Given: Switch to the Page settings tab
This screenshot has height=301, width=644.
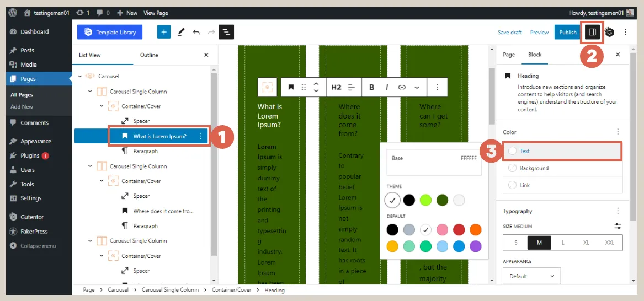Looking at the screenshot, I should 509,55.
